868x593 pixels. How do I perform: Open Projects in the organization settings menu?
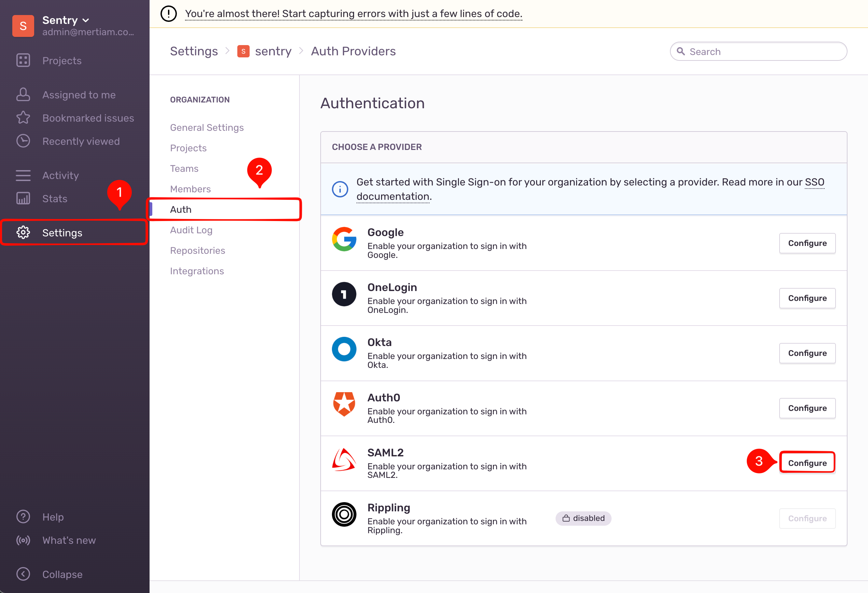[188, 148]
